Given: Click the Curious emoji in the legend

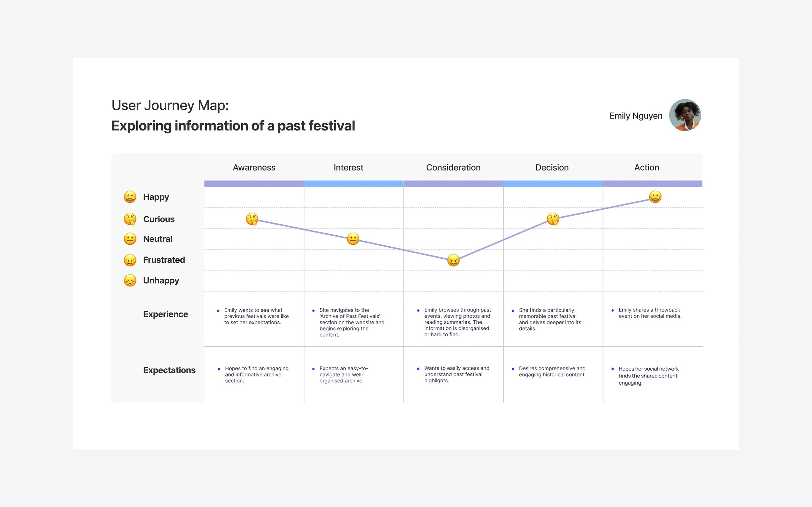Looking at the screenshot, I should point(130,219).
